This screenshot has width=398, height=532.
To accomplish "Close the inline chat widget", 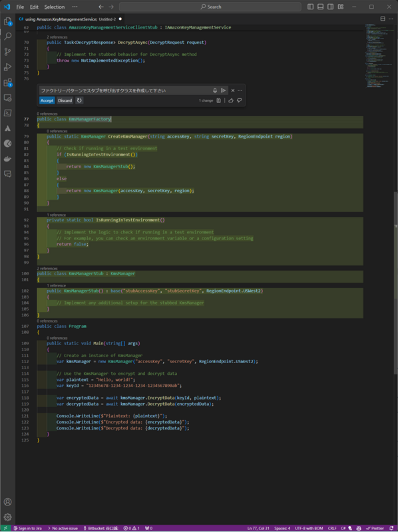I will coord(233,90).
